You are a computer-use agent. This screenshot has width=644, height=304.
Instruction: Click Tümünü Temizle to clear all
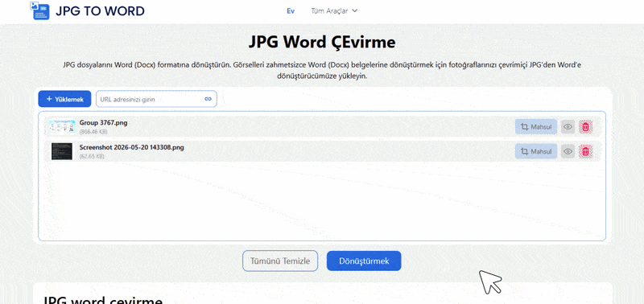tap(280, 261)
